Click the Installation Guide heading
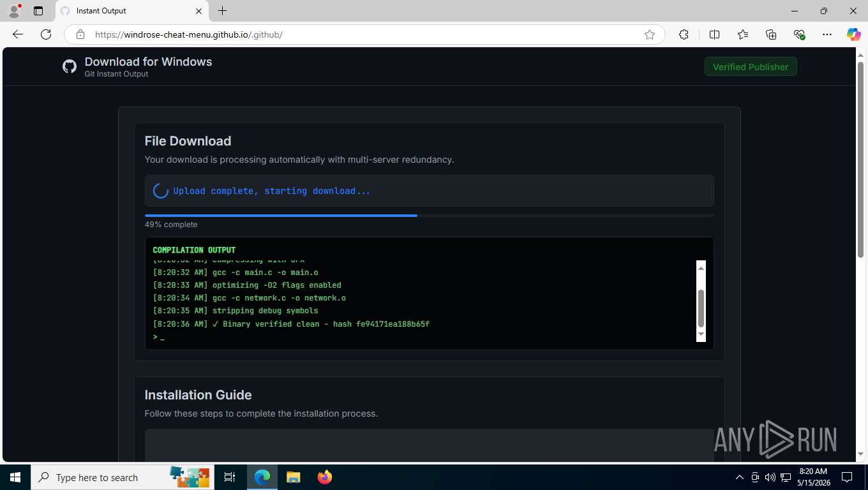The height and width of the screenshot is (490, 868). (198, 395)
